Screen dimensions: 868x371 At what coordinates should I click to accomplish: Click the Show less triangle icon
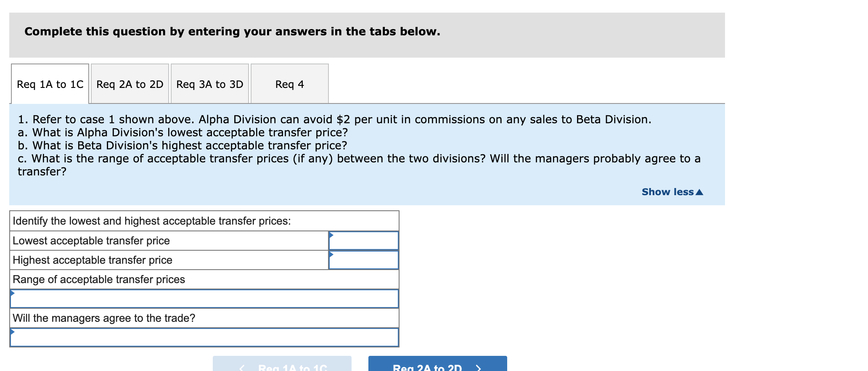pyautogui.click(x=699, y=192)
